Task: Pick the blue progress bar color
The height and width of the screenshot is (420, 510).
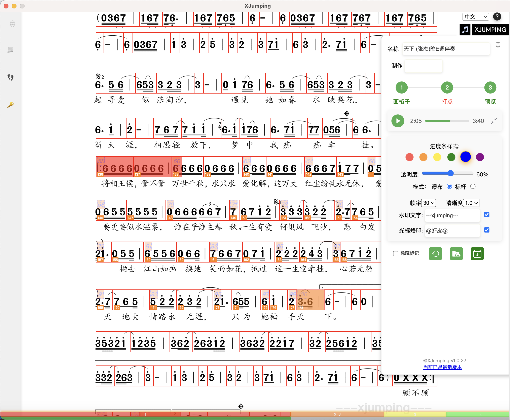Action: pos(466,157)
